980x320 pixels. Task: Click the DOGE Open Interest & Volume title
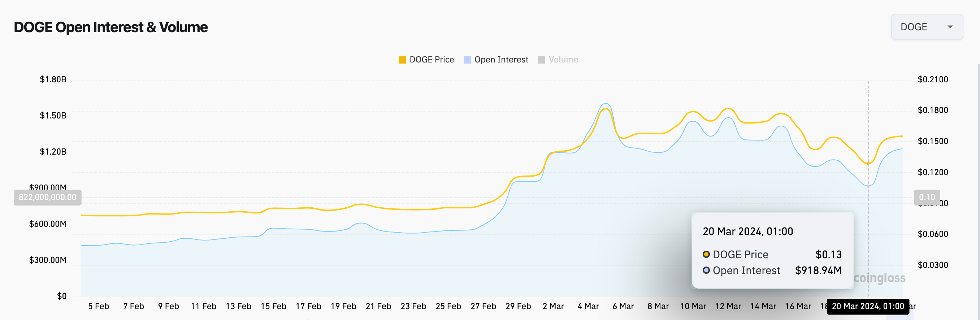(111, 27)
